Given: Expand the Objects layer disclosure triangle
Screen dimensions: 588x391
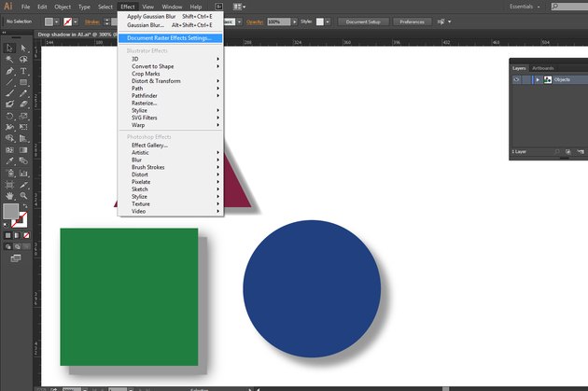Looking at the screenshot, I should pyautogui.click(x=538, y=79).
